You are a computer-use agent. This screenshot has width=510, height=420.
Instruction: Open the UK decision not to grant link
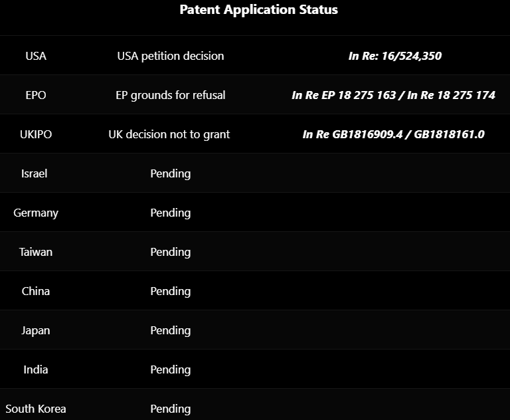coord(169,134)
